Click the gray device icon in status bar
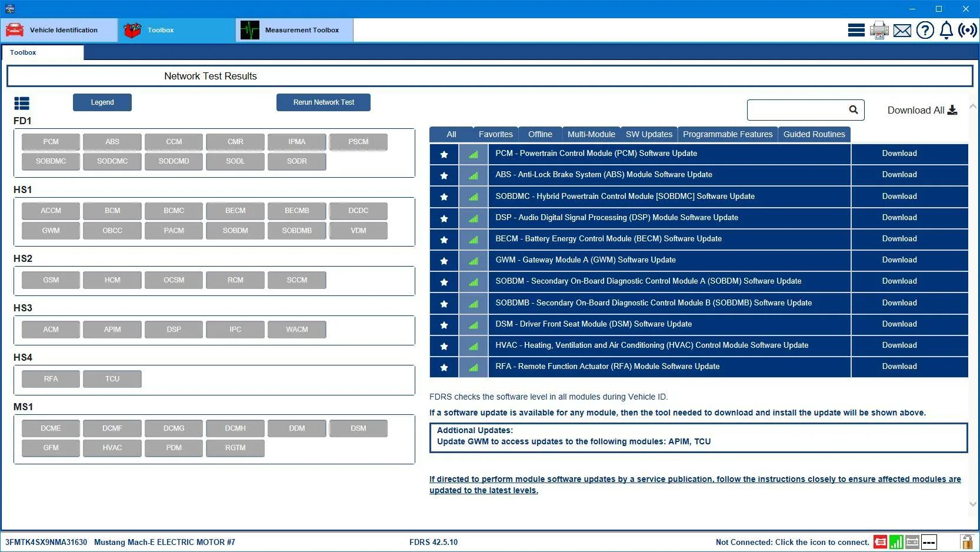The width and height of the screenshot is (980, 552). click(912, 542)
